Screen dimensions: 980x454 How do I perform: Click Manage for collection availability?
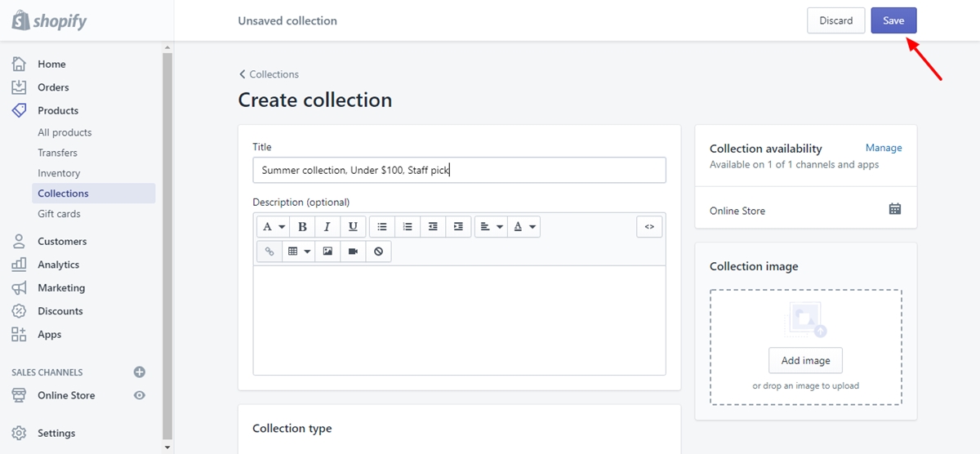[x=884, y=148]
